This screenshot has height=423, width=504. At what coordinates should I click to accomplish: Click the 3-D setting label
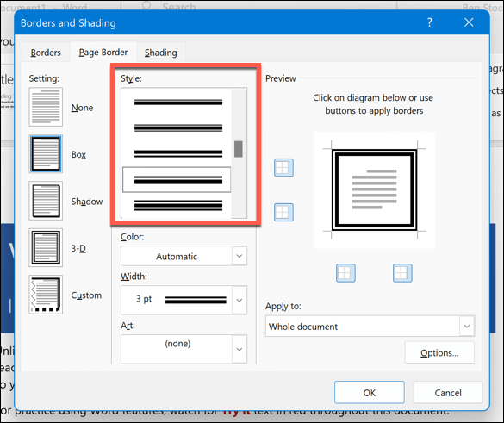78,248
